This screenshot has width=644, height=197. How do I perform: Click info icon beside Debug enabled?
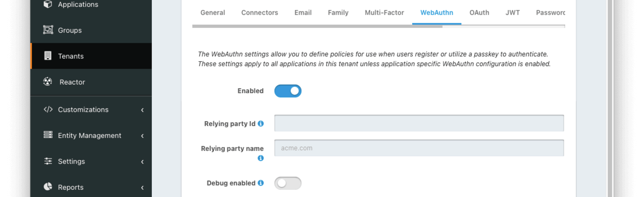261,183
